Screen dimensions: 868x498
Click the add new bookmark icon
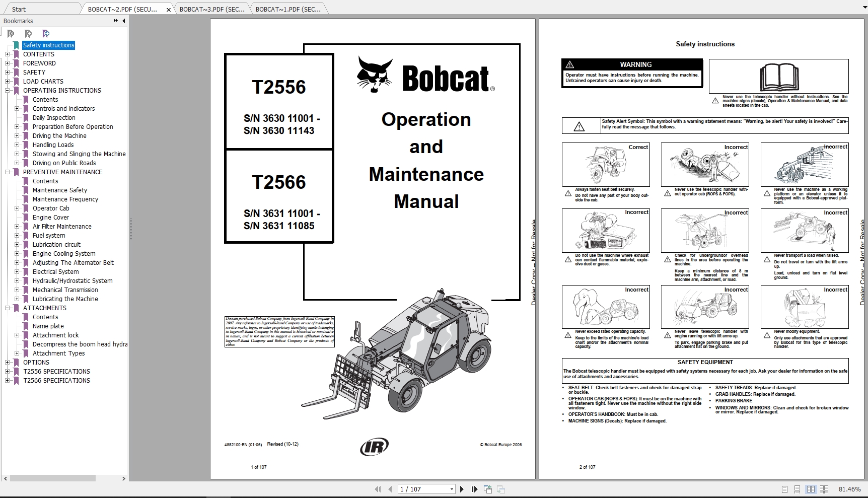pos(29,33)
